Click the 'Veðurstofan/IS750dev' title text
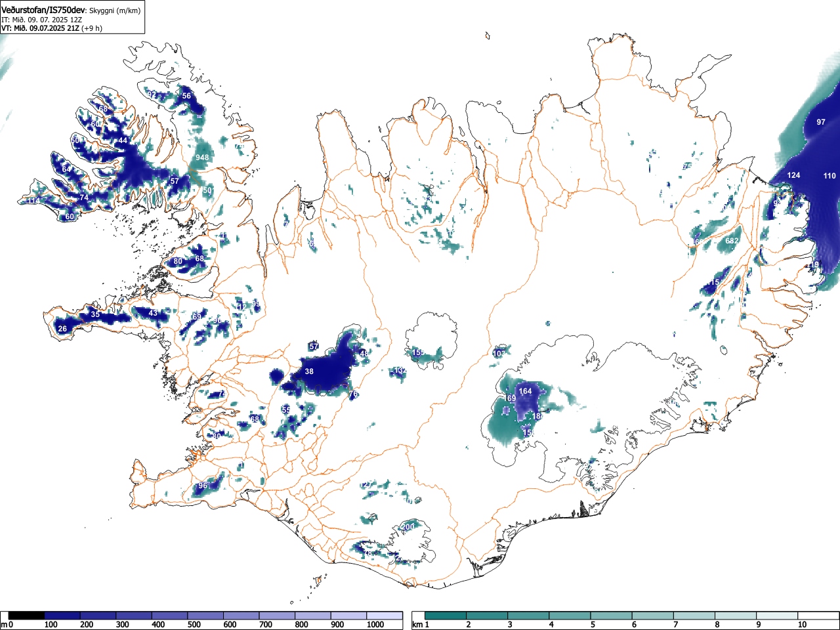 [x=44, y=10]
